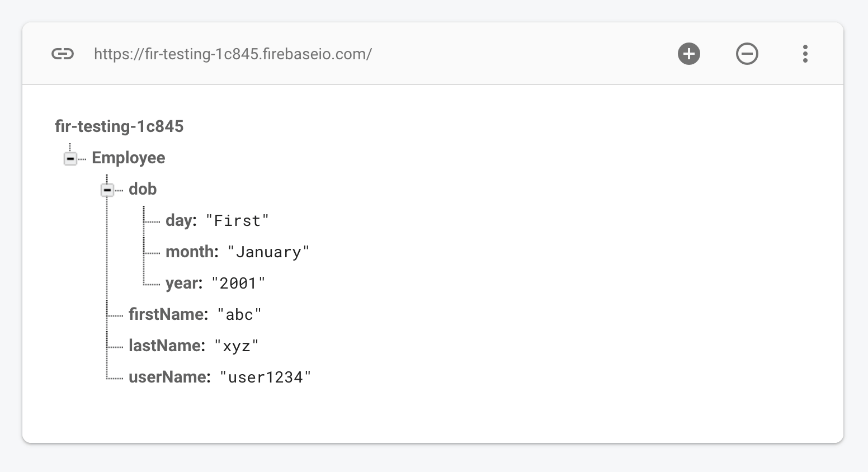Click the link icon beside the database URL
868x472 pixels.
click(63, 54)
